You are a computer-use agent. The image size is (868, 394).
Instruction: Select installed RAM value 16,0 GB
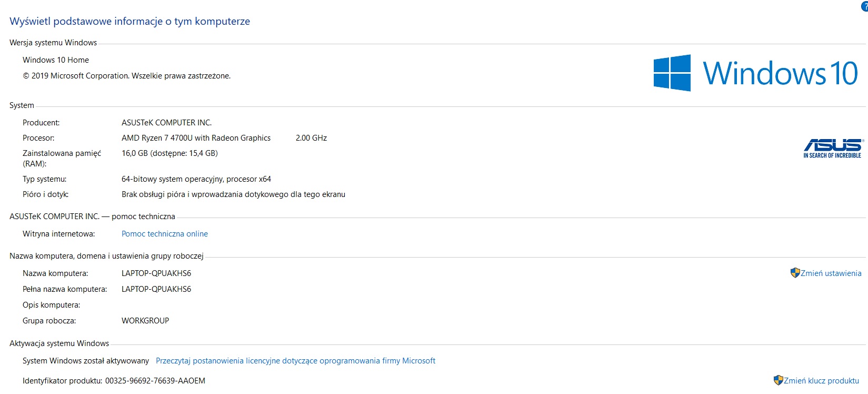(x=169, y=153)
